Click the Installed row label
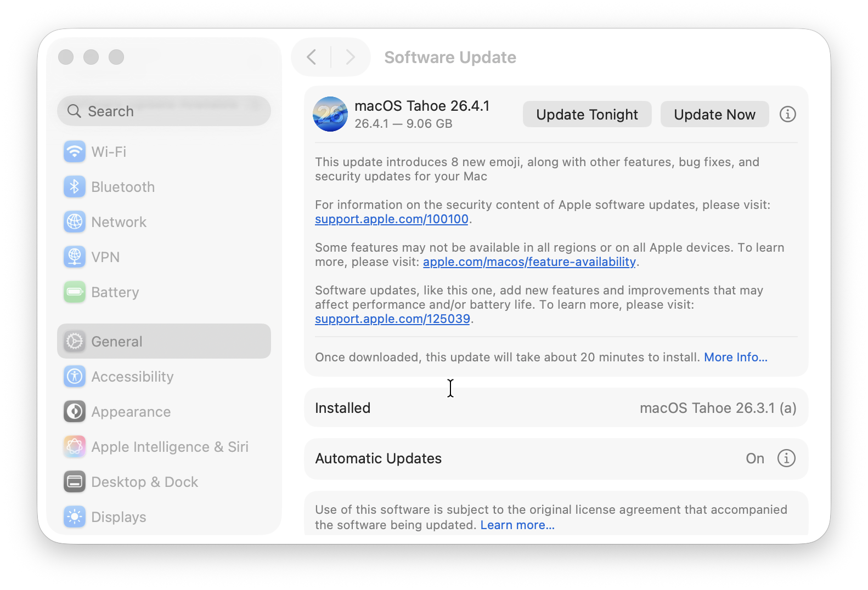Viewport: 868px width, 590px height. pyautogui.click(x=343, y=408)
